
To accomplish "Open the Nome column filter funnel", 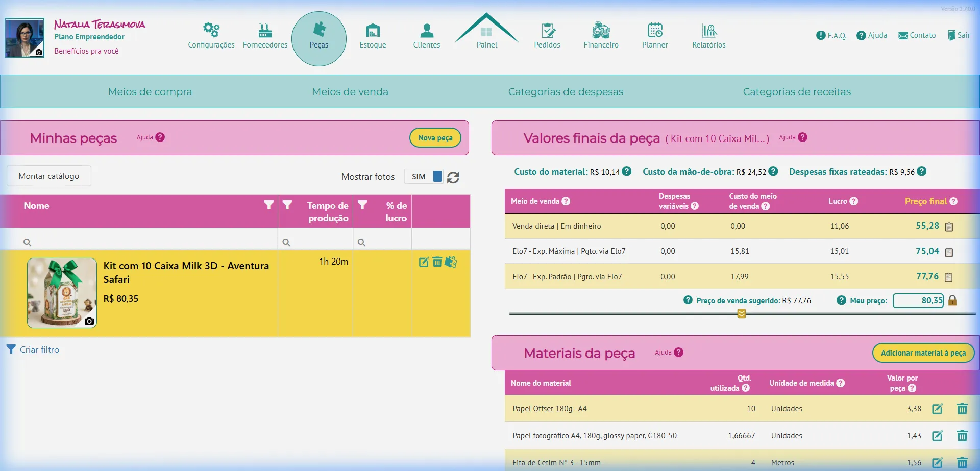I will pyautogui.click(x=269, y=205).
